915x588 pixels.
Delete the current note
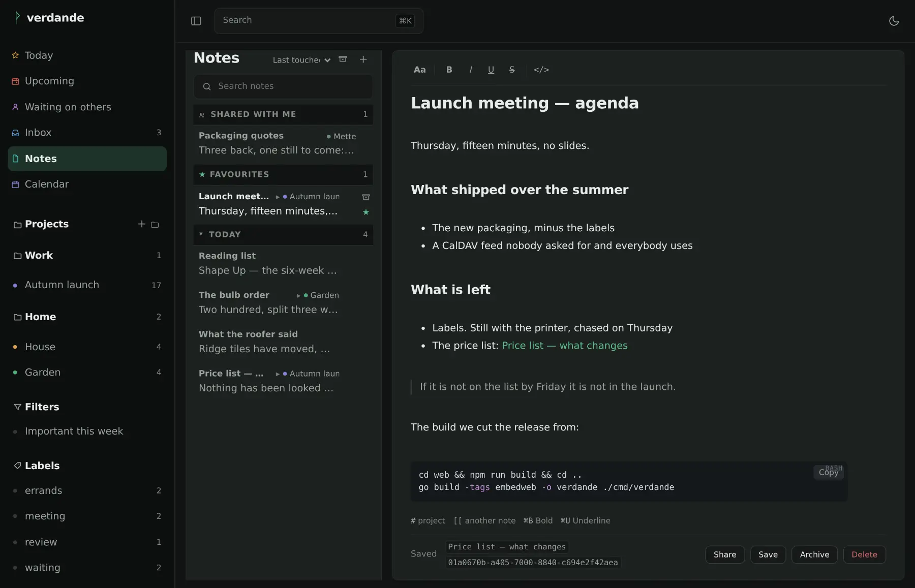coord(864,554)
